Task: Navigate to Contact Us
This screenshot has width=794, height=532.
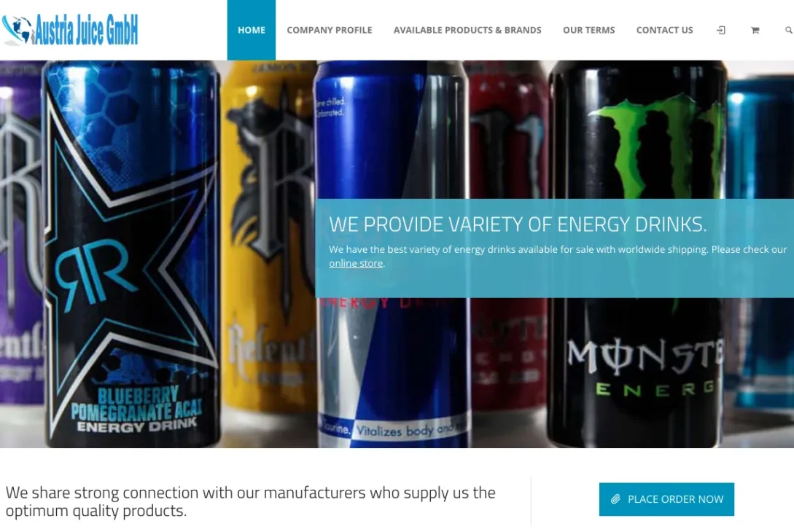Action: coord(664,30)
